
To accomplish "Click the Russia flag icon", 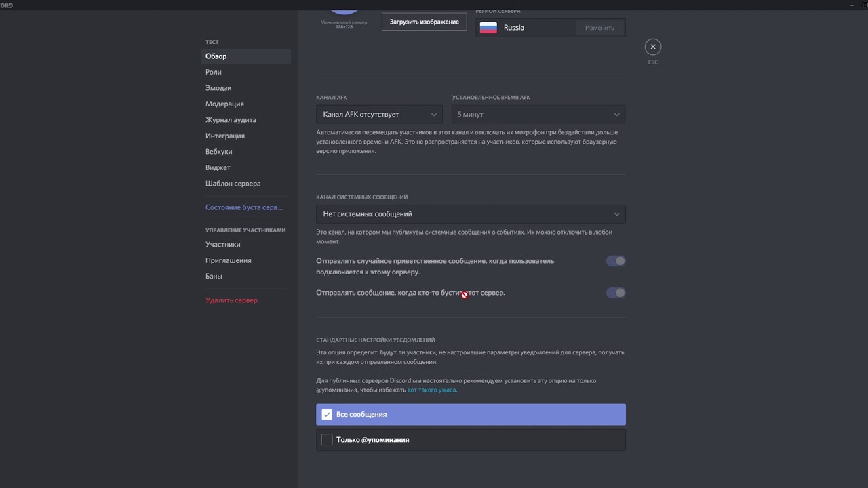I will point(488,28).
